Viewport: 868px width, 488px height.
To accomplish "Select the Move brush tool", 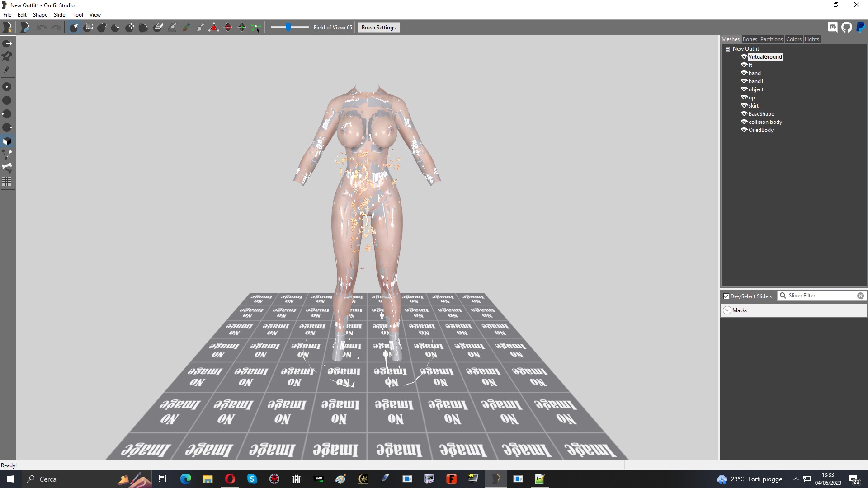I will point(130,28).
